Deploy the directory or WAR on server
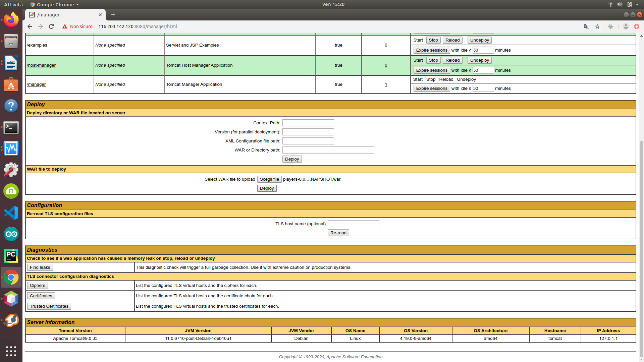 292,159
